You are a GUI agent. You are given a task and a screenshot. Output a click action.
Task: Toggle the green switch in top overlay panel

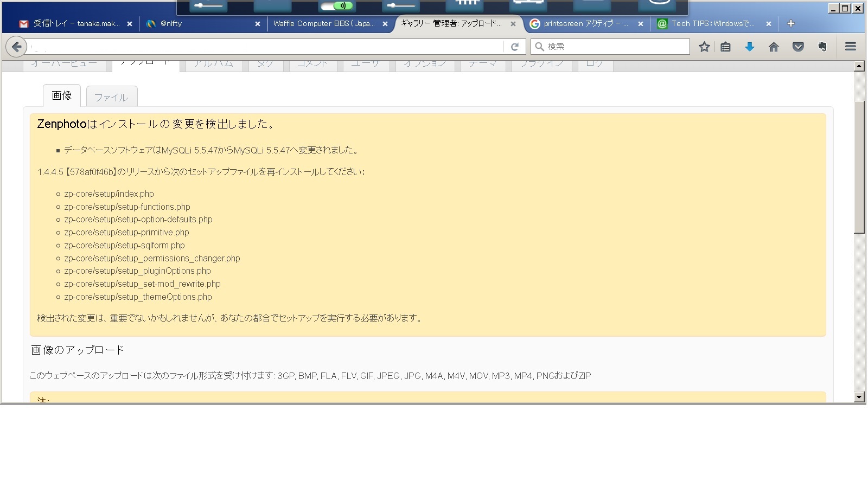click(337, 6)
